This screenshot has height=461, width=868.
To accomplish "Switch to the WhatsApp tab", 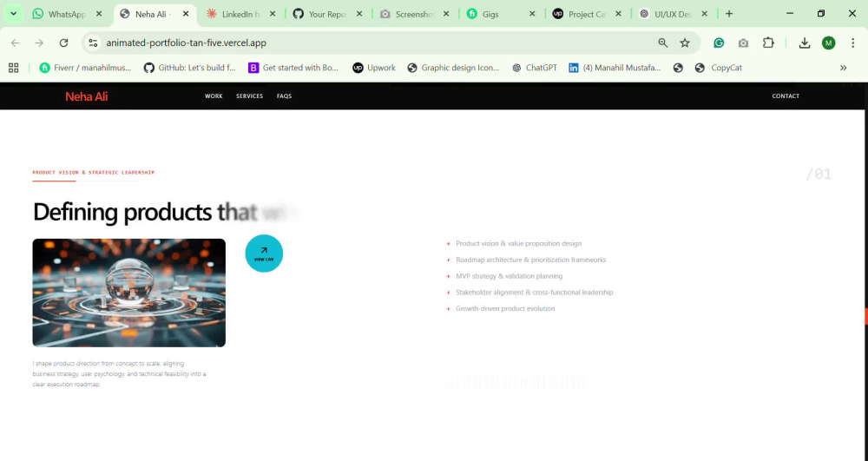I will (x=67, y=15).
